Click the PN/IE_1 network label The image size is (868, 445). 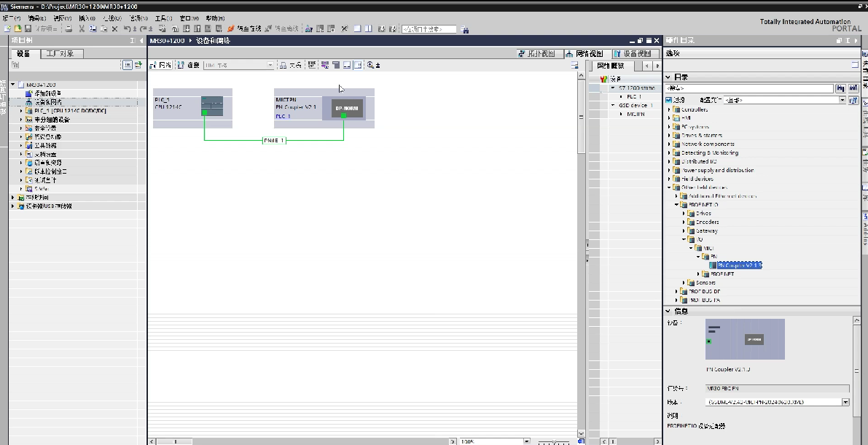click(x=274, y=141)
